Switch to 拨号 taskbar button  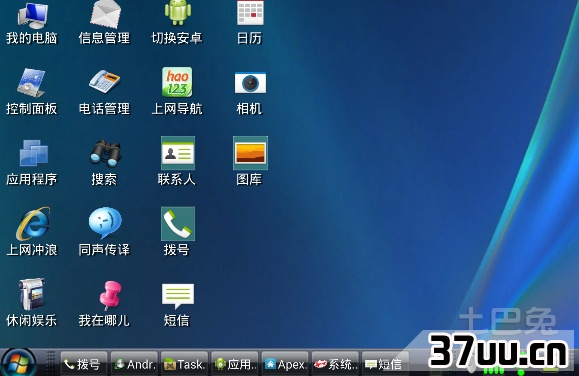point(84,364)
